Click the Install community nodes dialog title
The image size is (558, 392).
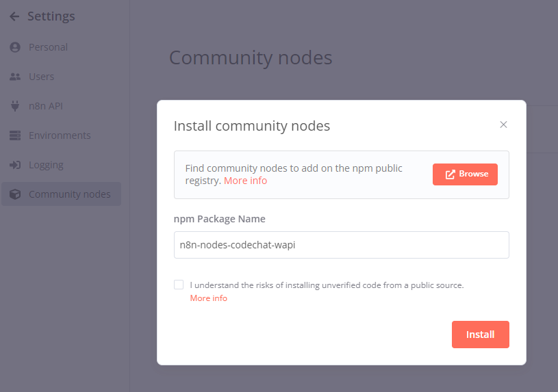(x=252, y=126)
